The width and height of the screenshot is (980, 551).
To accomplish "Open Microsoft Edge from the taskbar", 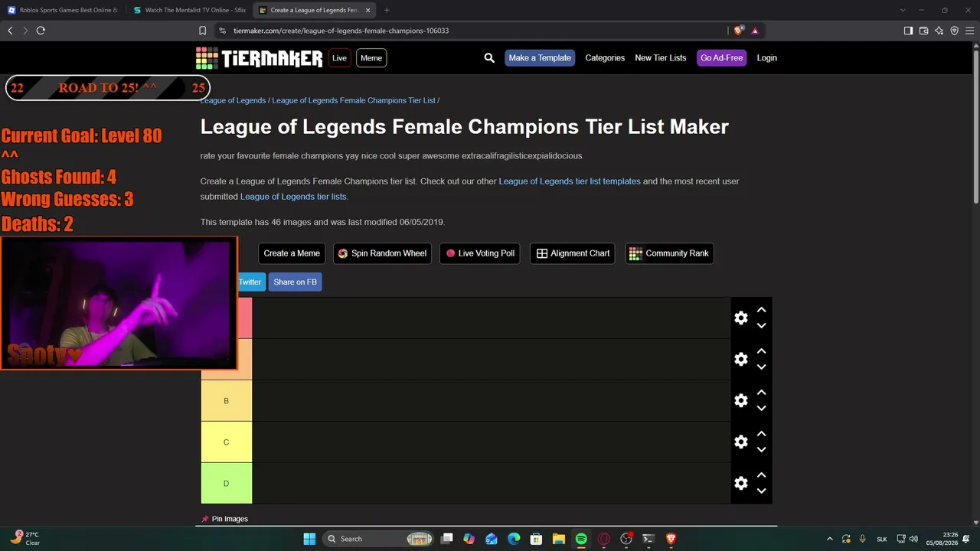I will [514, 539].
